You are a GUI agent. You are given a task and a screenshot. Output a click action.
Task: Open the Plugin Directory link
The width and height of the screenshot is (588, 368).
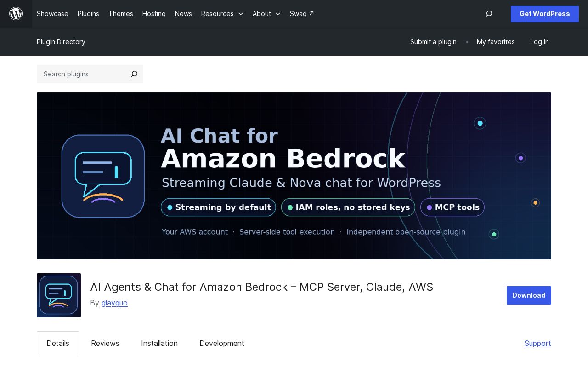click(x=61, y=42)
